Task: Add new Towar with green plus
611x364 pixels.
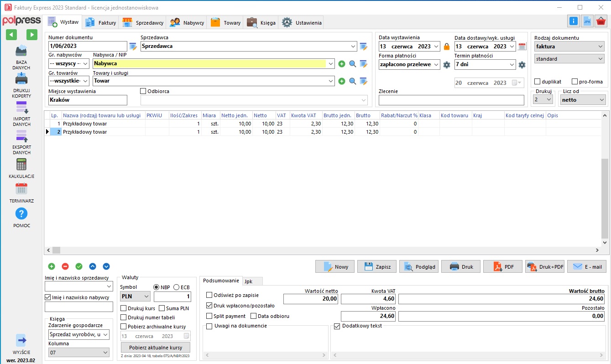Action: coord(342,81)
